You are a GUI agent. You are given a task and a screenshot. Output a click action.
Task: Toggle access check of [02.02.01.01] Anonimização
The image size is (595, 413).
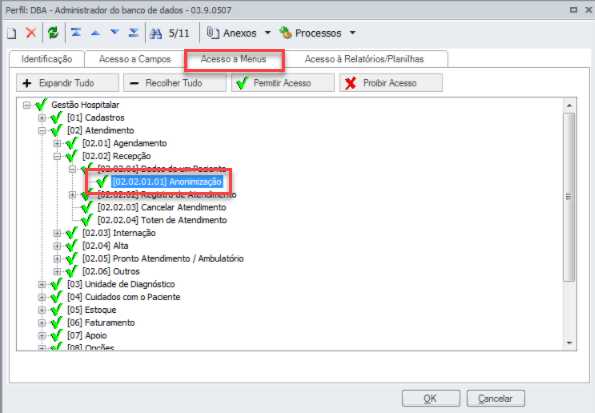tap(102, 181)
